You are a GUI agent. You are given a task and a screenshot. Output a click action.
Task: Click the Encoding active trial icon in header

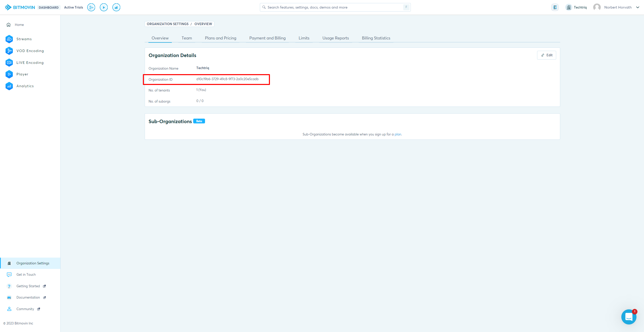pyautogui.click(x=91, y=7)
